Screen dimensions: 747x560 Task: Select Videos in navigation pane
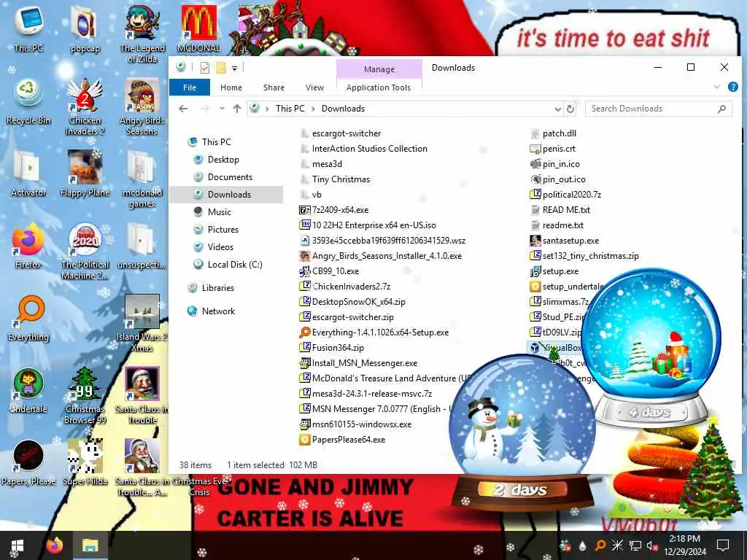[x=220, y=247]
